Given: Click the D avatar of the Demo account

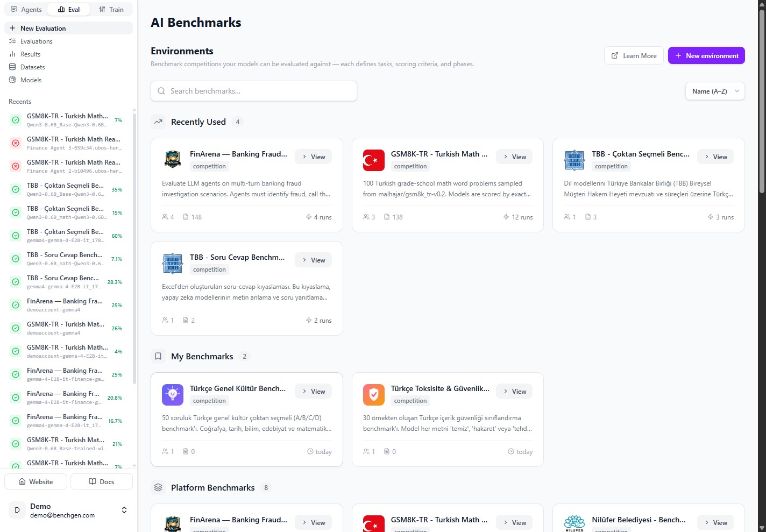Looking at the screenshot, I should [17, 510].
